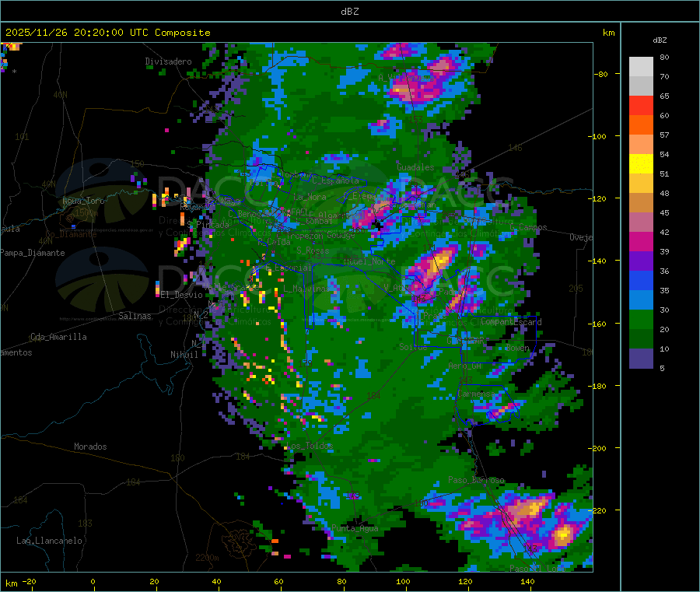Click the '80' value on the color scale
This screenshot has width=700, height=592.
[x=664, y=57]
